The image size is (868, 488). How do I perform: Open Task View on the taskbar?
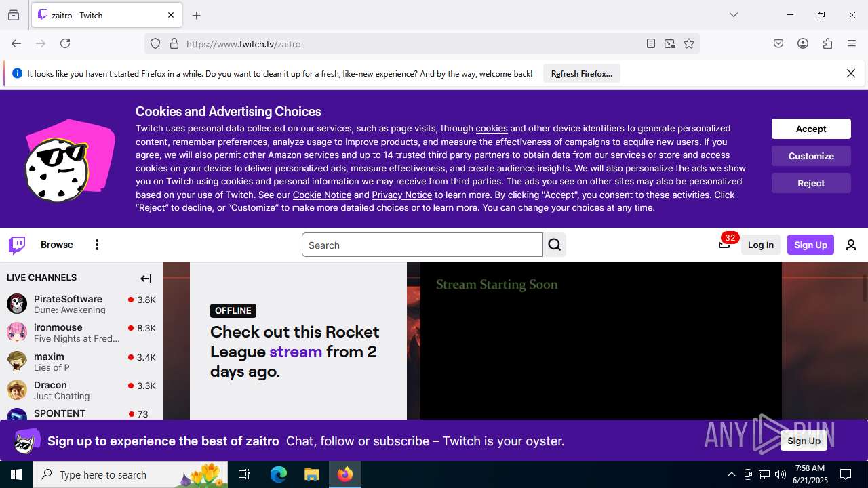coord(244,474)
